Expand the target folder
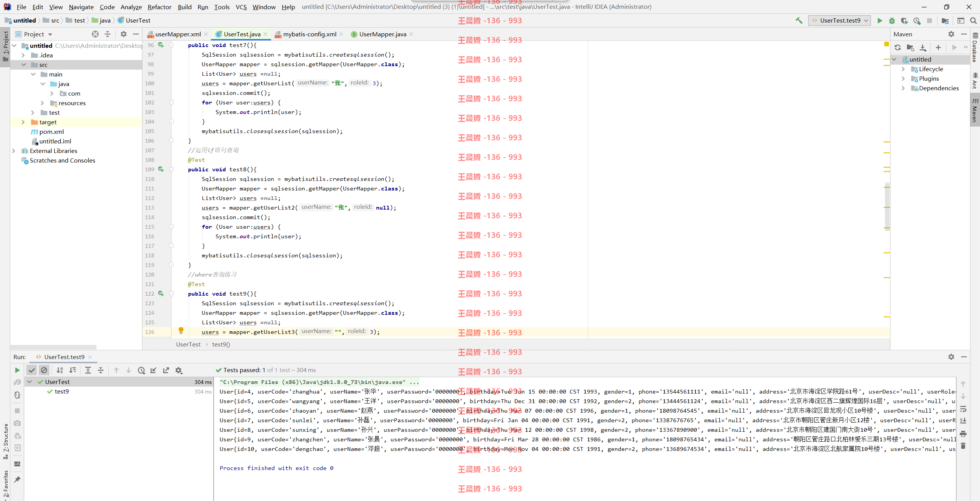The image size is (980, 501). (23, 122)
